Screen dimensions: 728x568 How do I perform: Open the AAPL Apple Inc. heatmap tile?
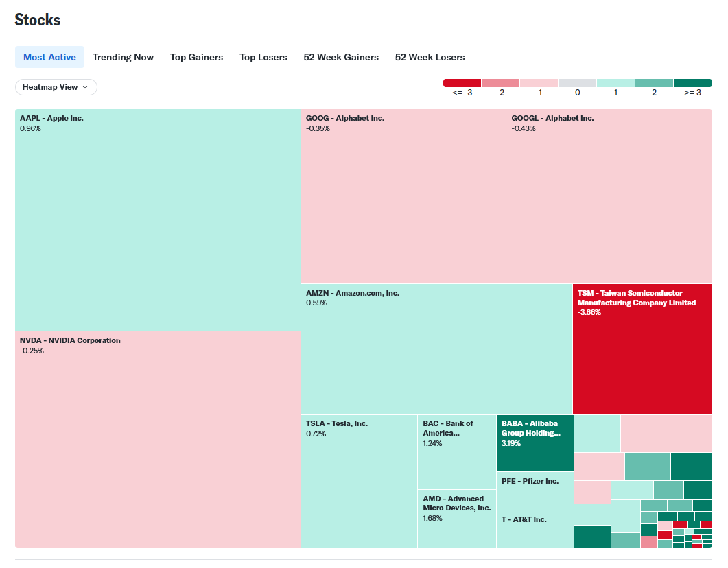(158, 220)
